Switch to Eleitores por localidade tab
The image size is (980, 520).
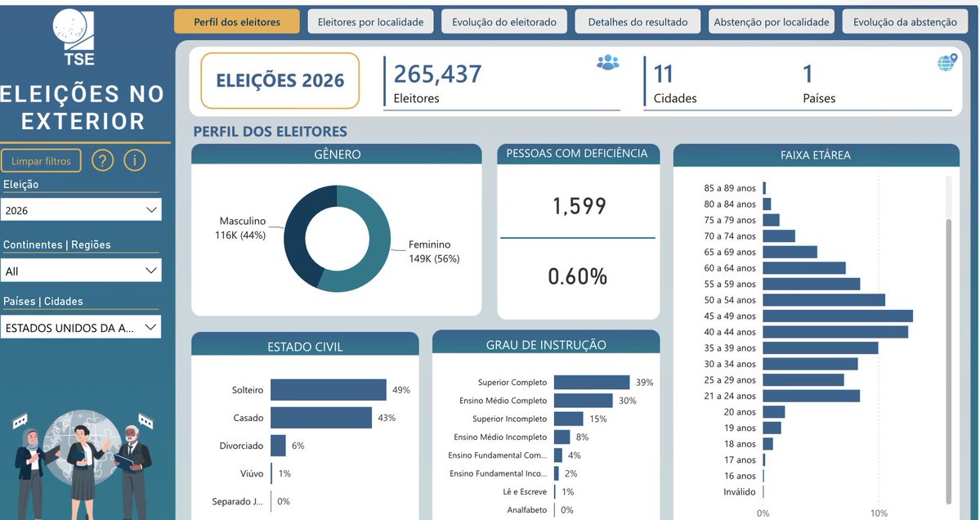coord(370,22)
